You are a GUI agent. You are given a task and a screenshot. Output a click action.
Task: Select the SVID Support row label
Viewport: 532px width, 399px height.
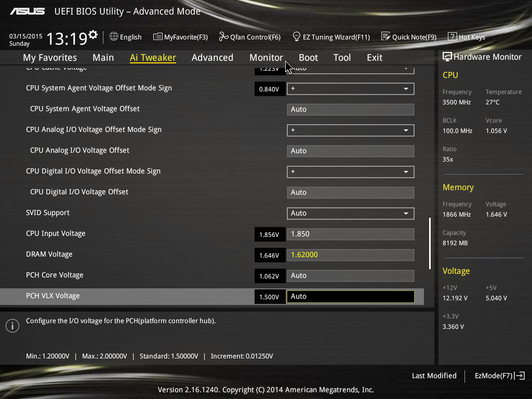tap(48, 212)
